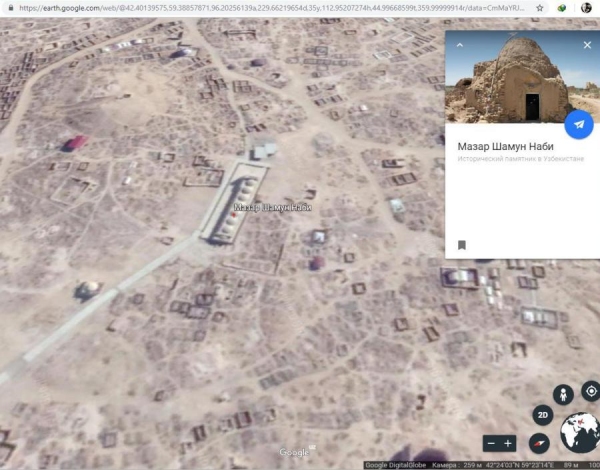Click the site security lock icon
The height and width of the screenshot is (470, 600).
point(9,7)
